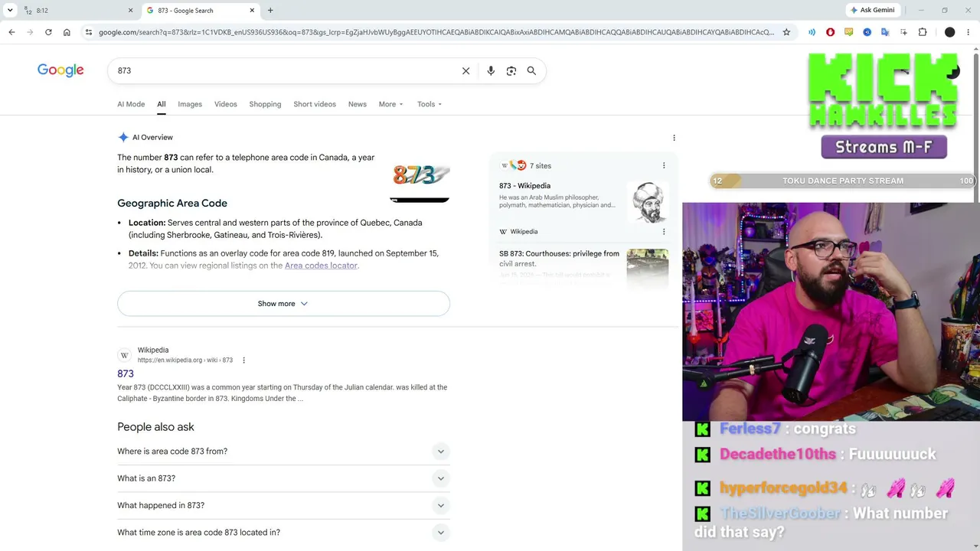Switch to Images results
Screen dimensions: 980x551
190,104
